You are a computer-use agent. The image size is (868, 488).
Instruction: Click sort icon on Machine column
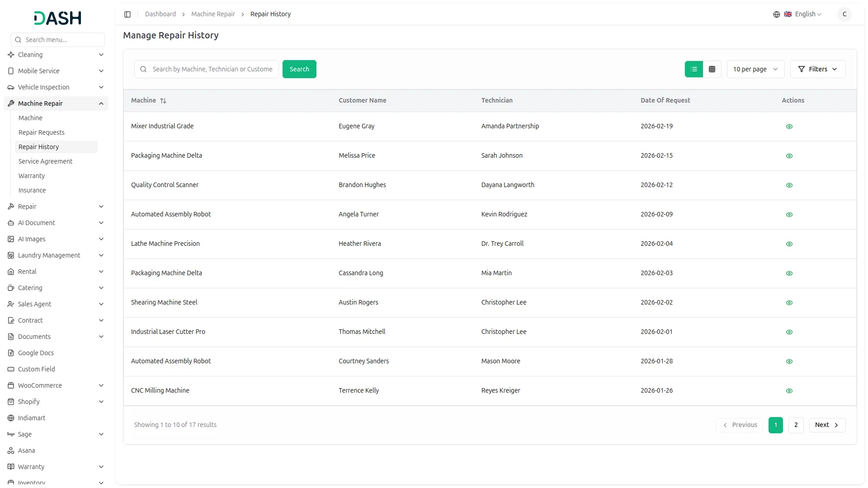163,101
